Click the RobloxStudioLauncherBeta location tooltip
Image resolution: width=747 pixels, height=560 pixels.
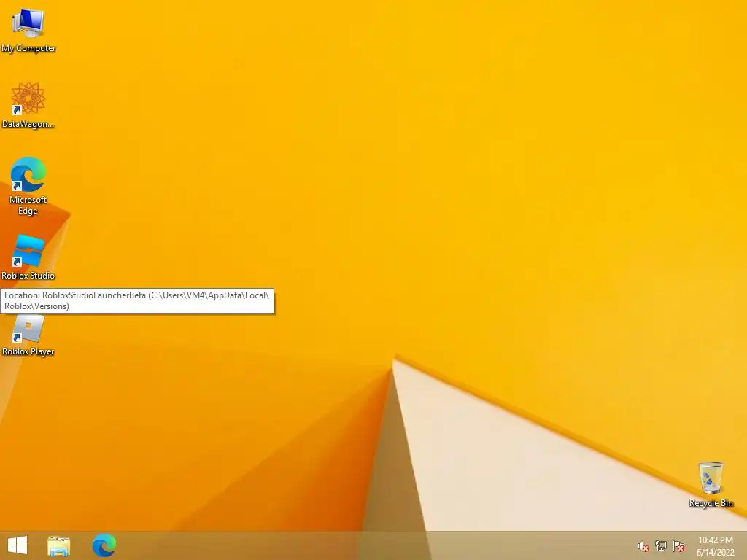(137, 301)
